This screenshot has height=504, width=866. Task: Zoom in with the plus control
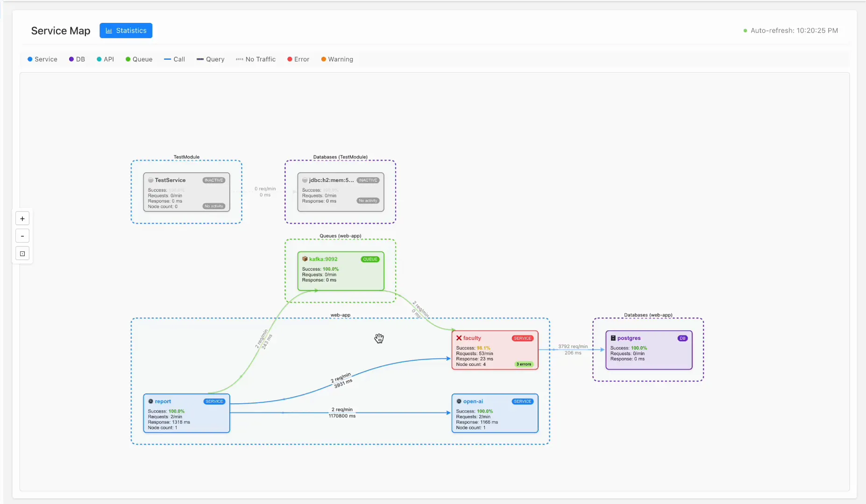pyautogui.click(x=22, y=218)
